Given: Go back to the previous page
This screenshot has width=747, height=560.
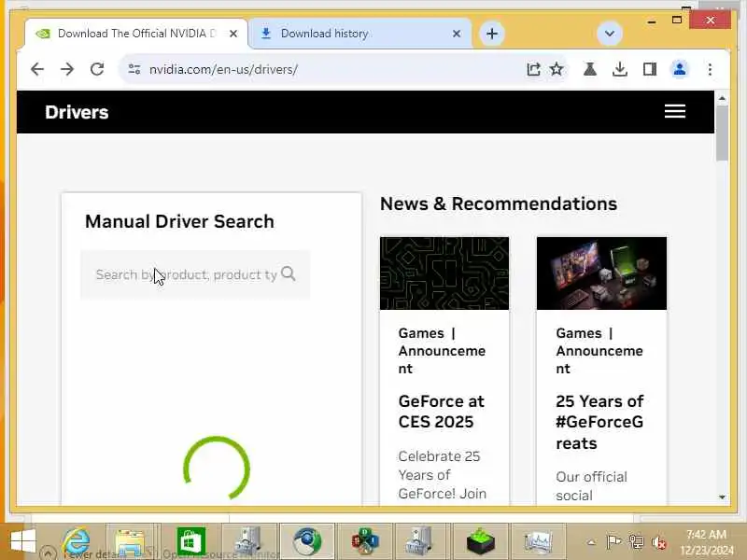Looking at the screenshot, I should (x=37, y=69).
